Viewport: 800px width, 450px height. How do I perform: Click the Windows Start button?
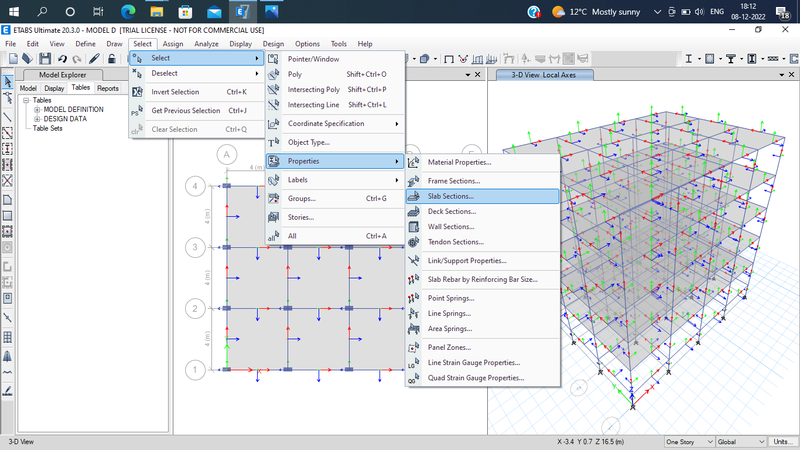[x=14, y=11]
